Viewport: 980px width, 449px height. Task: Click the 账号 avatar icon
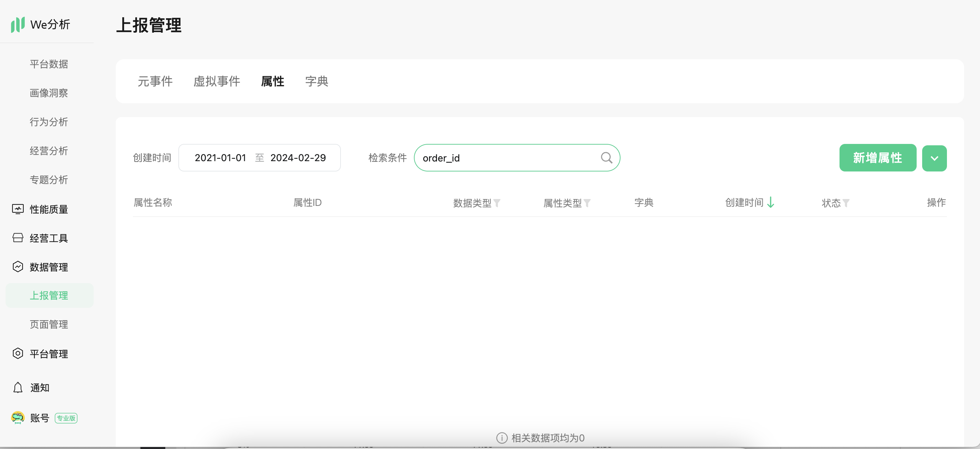18,417
